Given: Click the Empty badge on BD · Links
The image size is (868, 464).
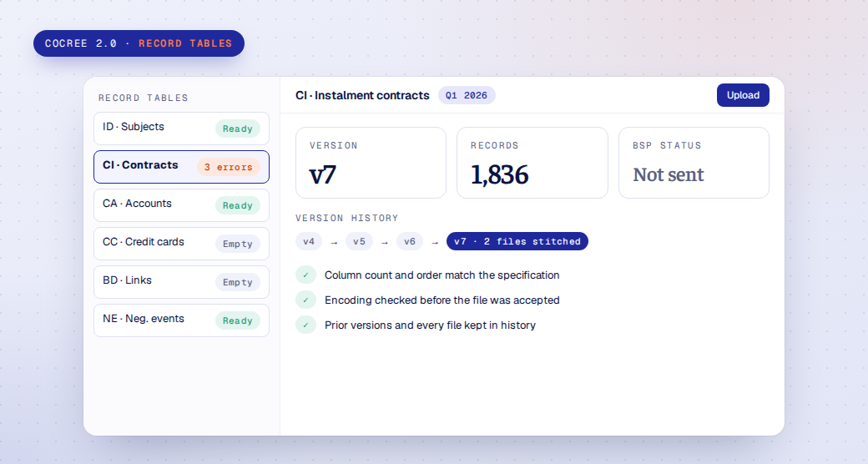Looking at the screenshot, I should tap(238, 282).
